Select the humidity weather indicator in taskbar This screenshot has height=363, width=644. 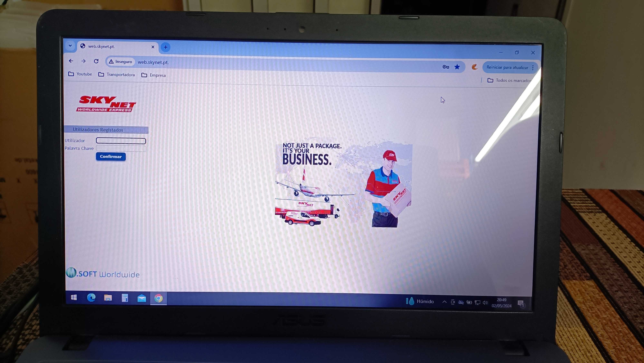[x=417, y=302]
